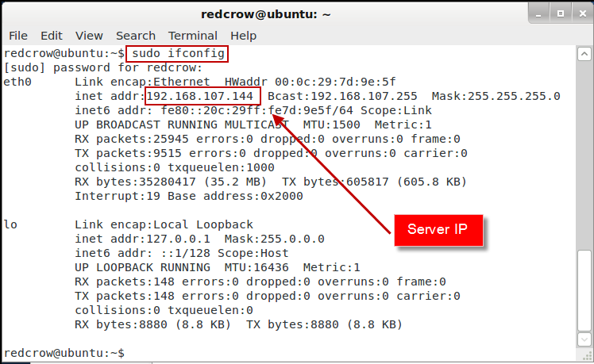This screenshot has height=364, width=594.
Task: Click the 'TX bytes:605817' text
Action: tap(335, 182)
